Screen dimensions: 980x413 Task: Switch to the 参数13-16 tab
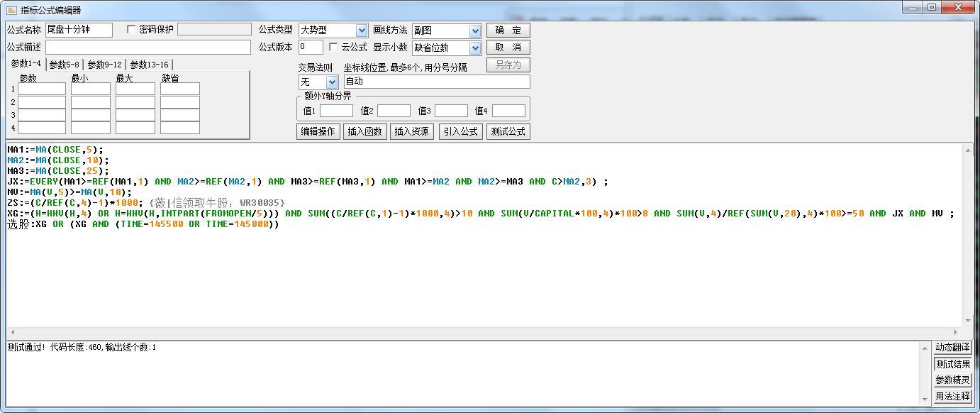click(x=150, y=65)
